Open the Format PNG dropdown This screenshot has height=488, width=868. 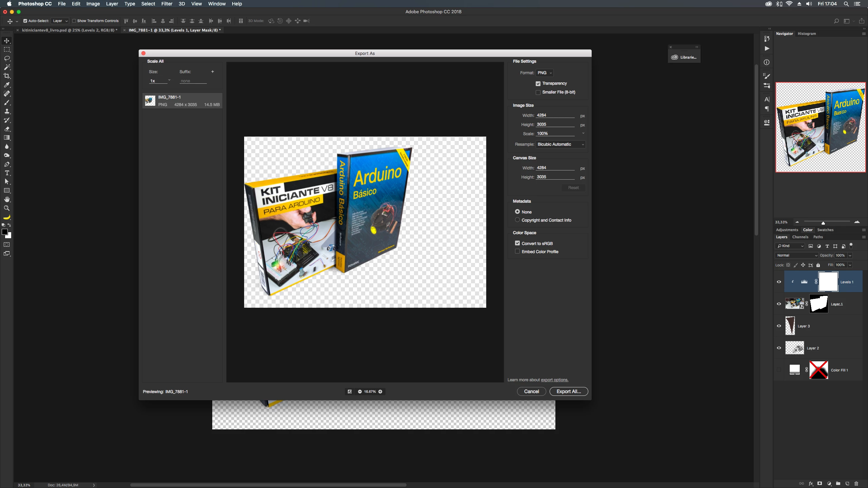(545, 73)
